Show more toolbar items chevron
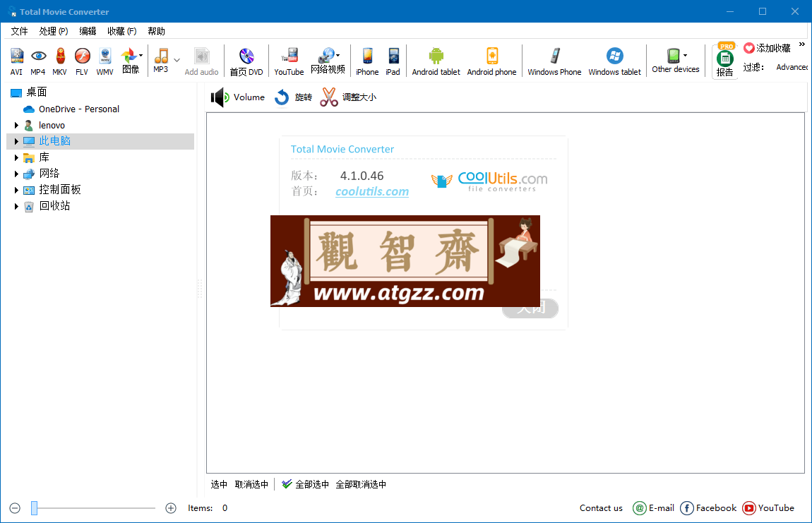812x523 pixels. coord(802,44)
